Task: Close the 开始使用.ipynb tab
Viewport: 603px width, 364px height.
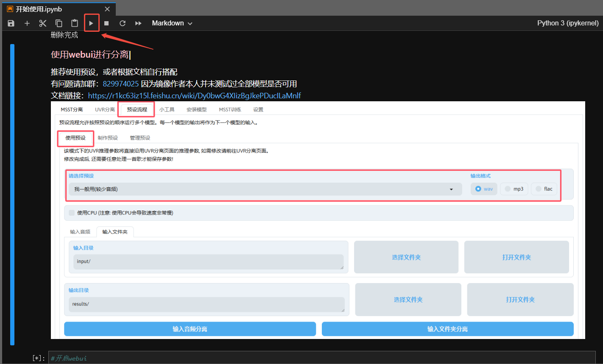Action: (x=107, y=9)
